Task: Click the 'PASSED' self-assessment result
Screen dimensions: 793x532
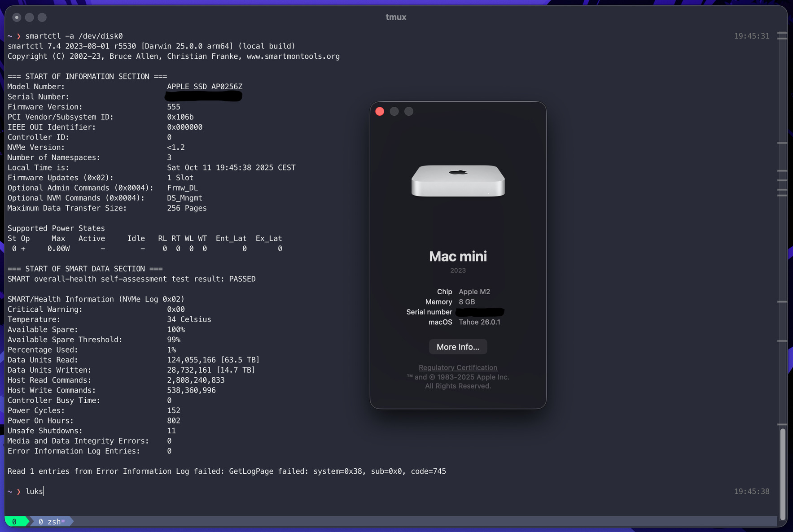Action: (x=242, y=279)
